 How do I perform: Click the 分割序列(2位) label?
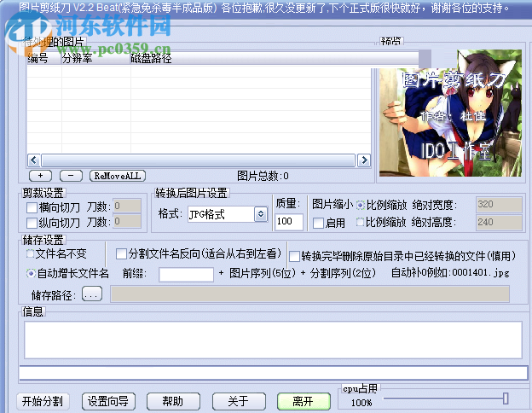point(343,273)
